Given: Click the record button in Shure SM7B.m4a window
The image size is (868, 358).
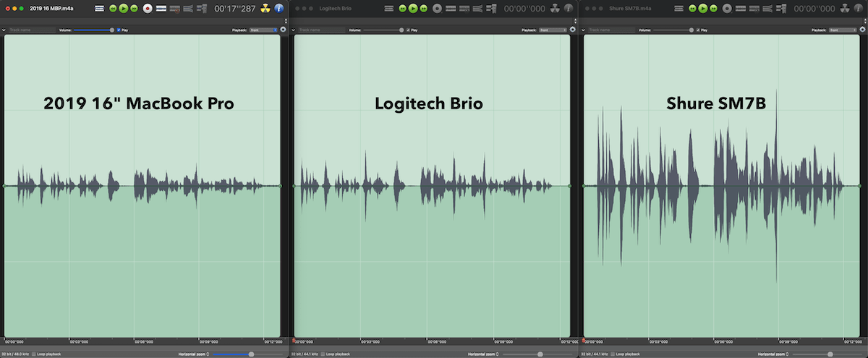Looking at the screenshot, I should tap(727, 9).
